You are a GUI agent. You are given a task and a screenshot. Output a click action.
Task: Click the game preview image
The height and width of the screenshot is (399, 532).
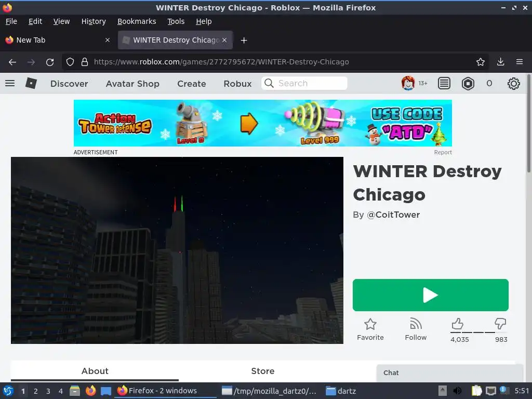tap(177, 250)
